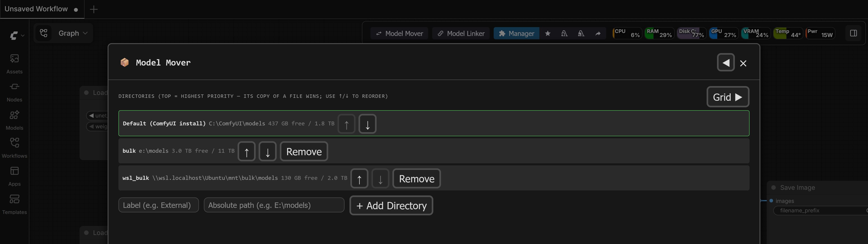Click the VRAM usage monitor

click(756, 33)
